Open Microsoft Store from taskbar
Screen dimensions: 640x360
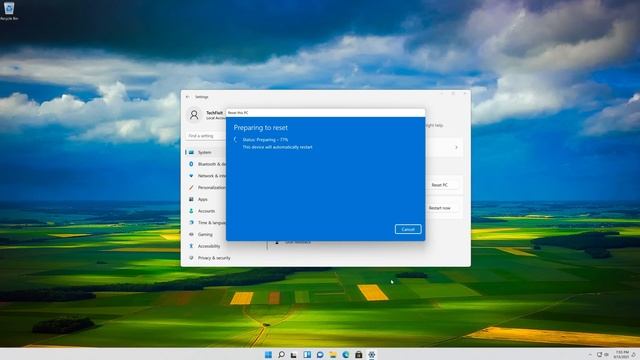[x=359, y=355]
